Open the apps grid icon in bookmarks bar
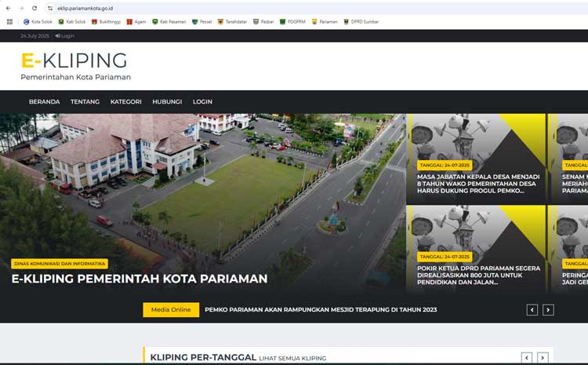The image size is (588, 365). click(x=9, y=22)
